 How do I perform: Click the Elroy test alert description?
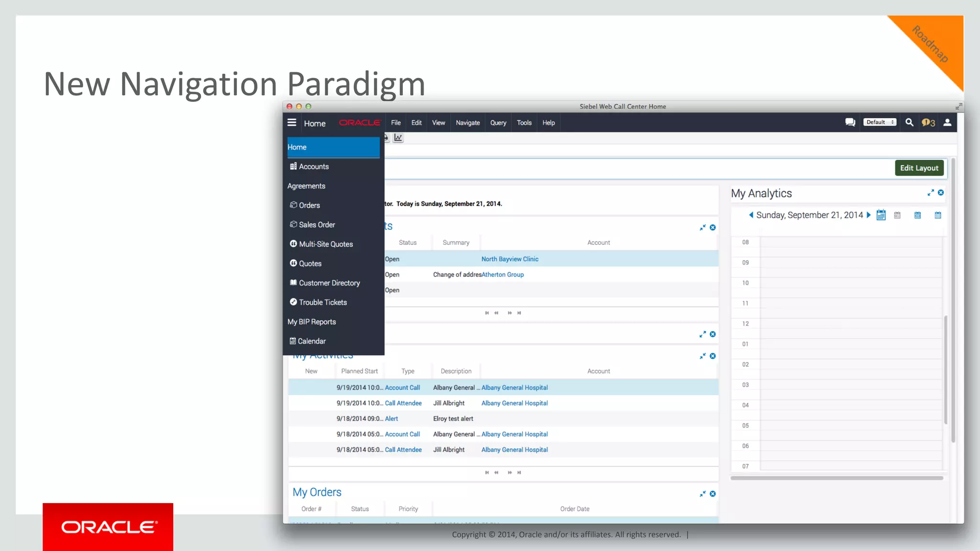[x=453, y=419]
